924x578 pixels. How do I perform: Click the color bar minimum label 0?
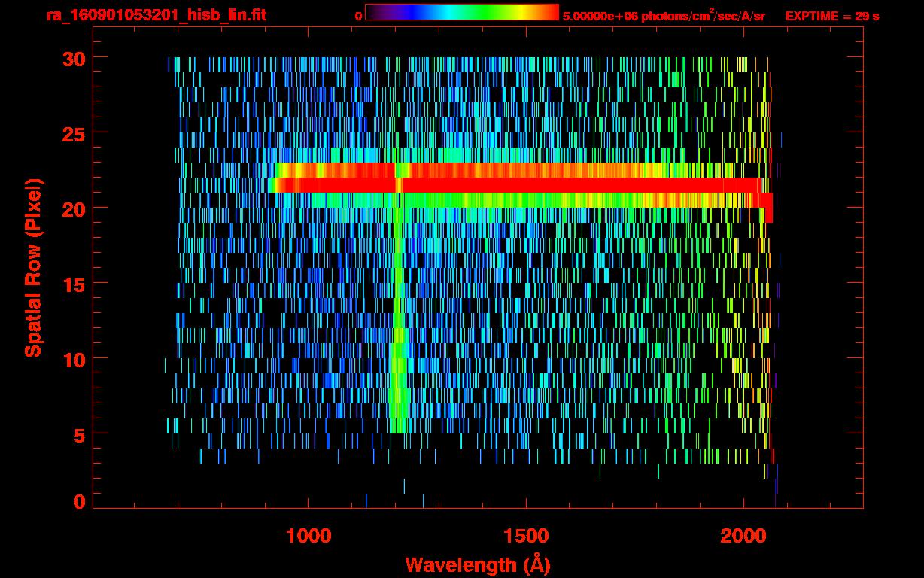(358, 16)
